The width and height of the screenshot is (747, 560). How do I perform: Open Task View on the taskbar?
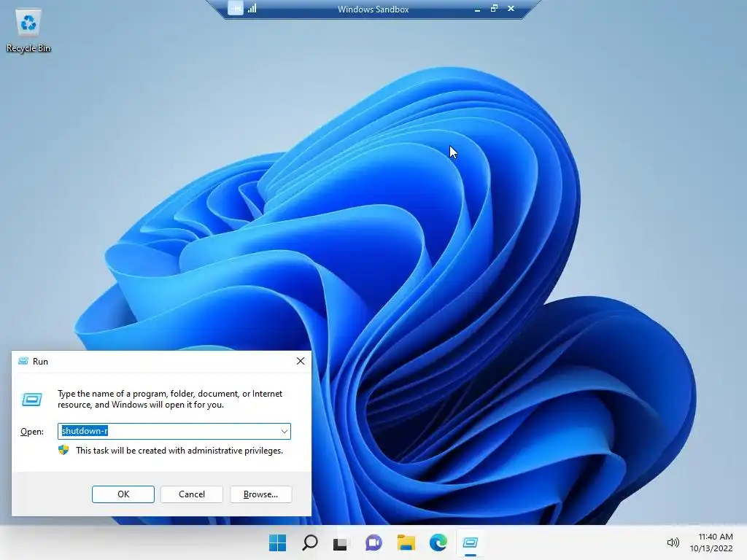pyautogui.click(x=340, y=543)
